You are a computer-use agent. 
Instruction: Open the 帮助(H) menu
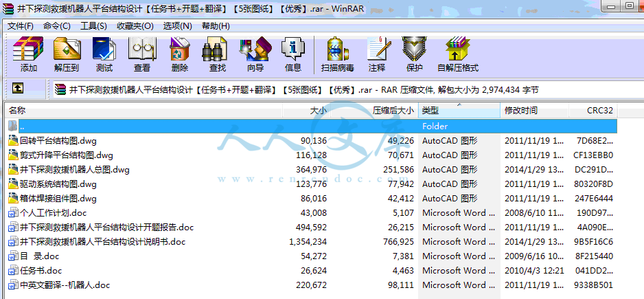coord(216,26)
